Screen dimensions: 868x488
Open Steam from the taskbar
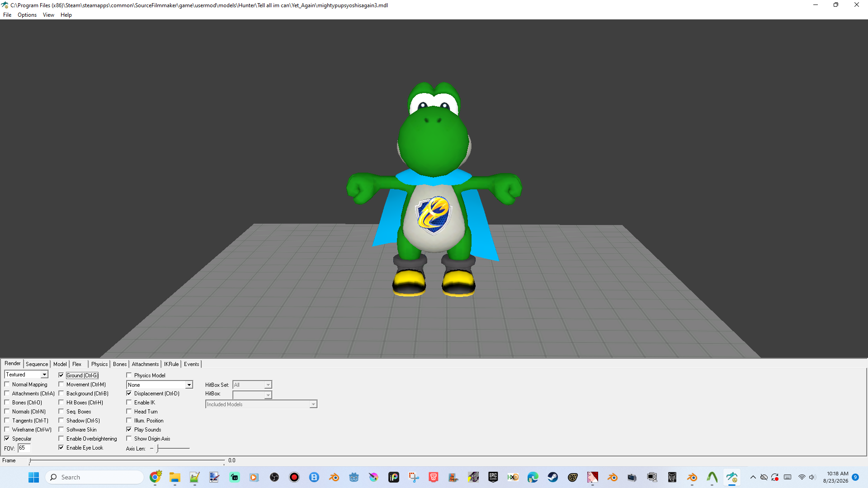pos(553,477)
